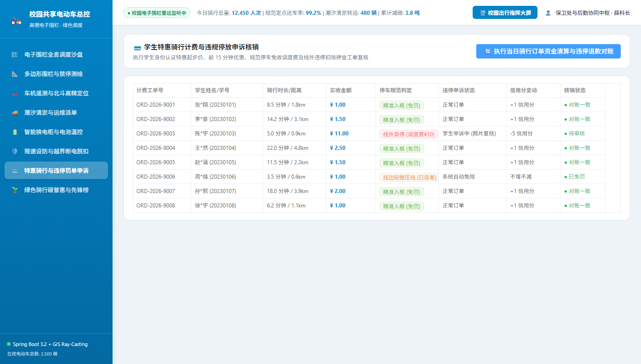Click the truck icon beside 潮汐清淤与运维派单
The width and height of the screenshot is (641, 364).
point(14,112)
